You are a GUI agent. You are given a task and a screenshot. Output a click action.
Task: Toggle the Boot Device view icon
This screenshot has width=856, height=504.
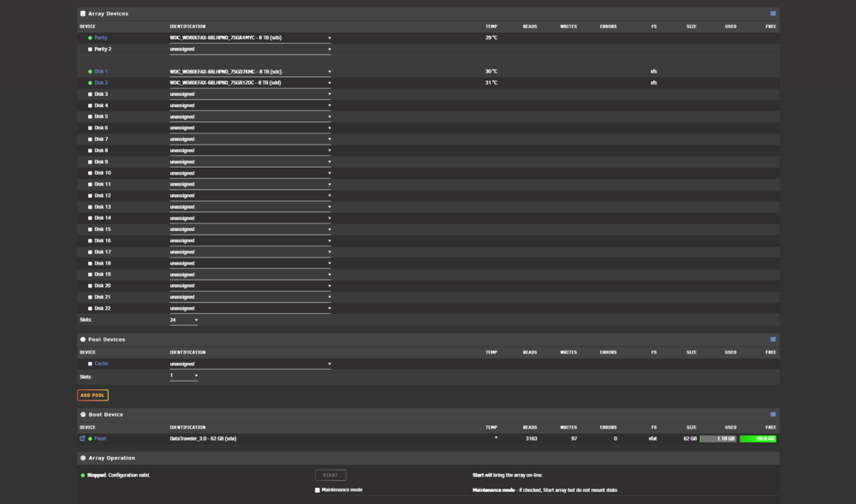(x=772, y=414)
